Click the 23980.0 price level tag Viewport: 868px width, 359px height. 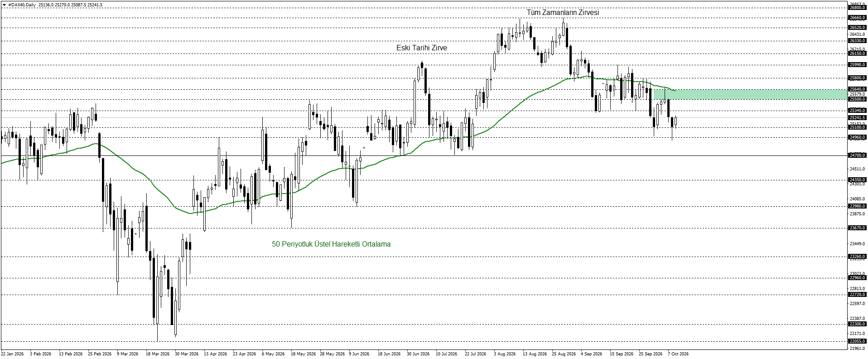pos(857,206)
